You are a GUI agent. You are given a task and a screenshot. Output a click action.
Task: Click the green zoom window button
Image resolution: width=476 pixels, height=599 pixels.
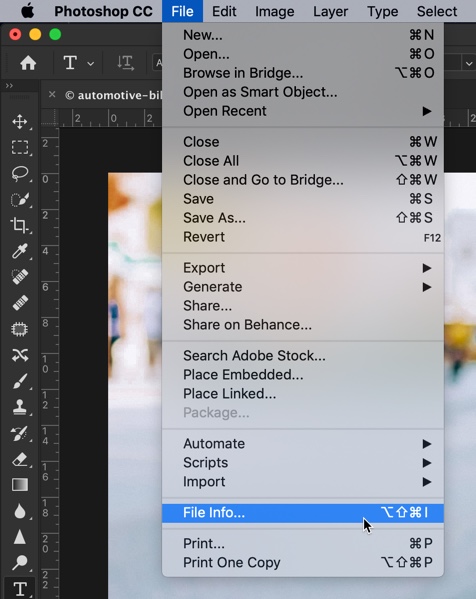tap(55, 34)
